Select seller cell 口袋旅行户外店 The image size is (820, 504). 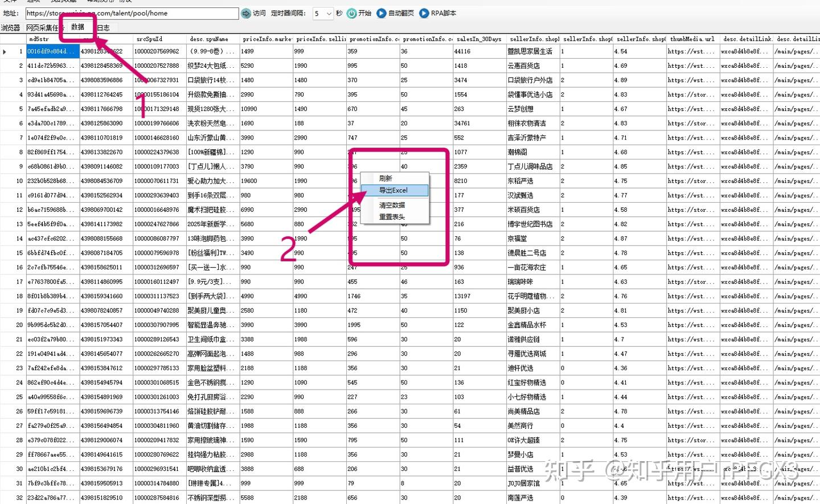click(x=533, y=80)
